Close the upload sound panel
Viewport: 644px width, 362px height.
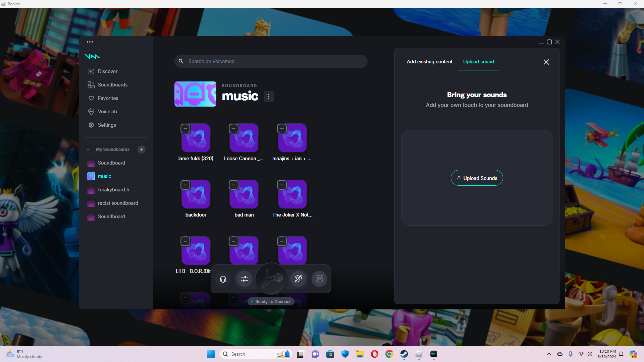point(546,62)
